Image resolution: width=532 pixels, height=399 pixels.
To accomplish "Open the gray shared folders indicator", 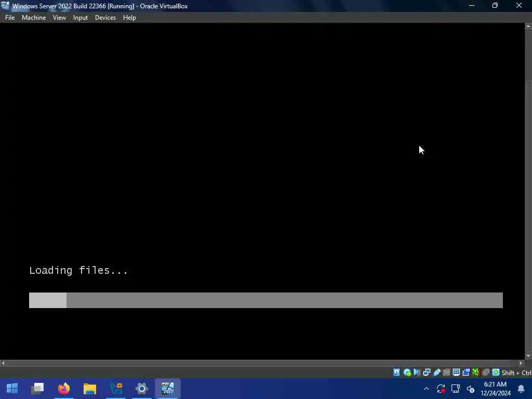I will coord(446,373).
